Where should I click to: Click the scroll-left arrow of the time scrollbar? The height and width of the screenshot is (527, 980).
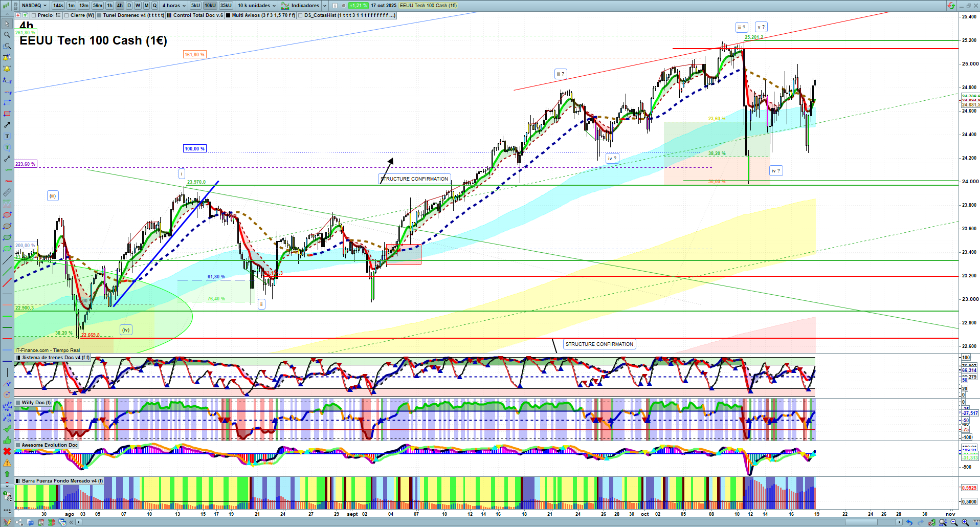(x=78, y=522)
